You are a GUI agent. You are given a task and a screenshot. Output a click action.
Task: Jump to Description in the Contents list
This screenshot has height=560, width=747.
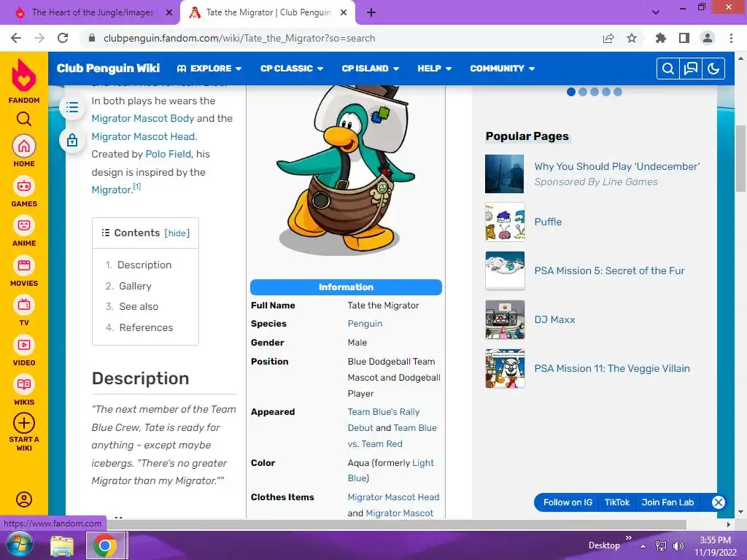144,265
